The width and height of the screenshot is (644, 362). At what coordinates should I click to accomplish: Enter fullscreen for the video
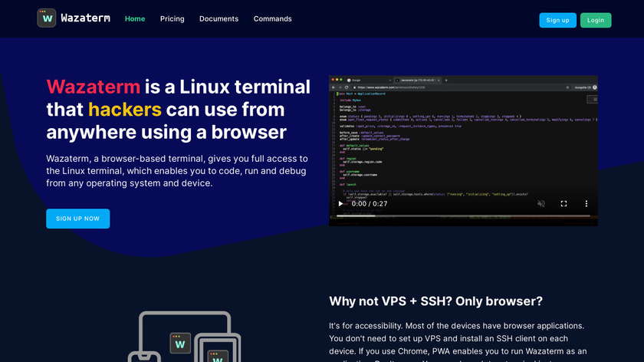[x=564, y=204]
